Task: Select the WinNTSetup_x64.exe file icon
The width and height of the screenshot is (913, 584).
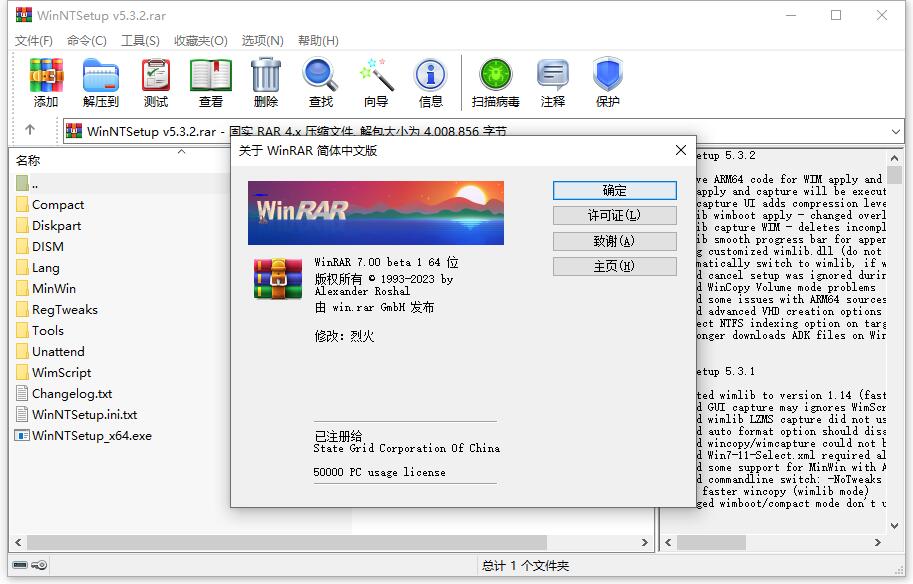Action: pyautogui.click(x=22, y=436)
